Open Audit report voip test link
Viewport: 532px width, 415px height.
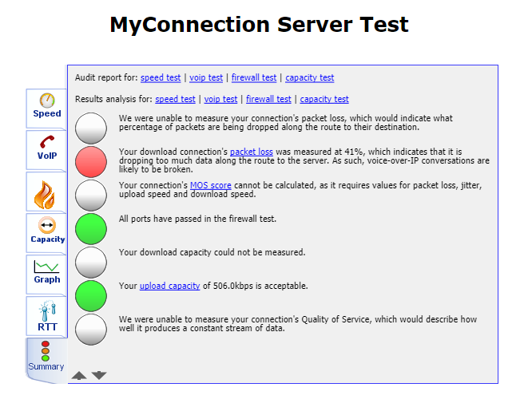pyautogui.click(x=206, y=78)
